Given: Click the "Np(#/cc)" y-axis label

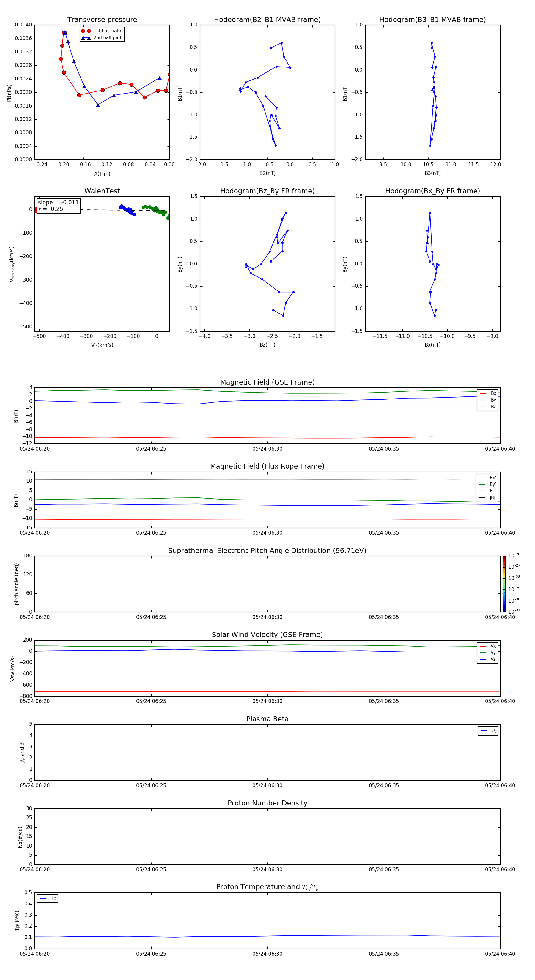Looking at the screenshot, I should click(x=20, y=837).
